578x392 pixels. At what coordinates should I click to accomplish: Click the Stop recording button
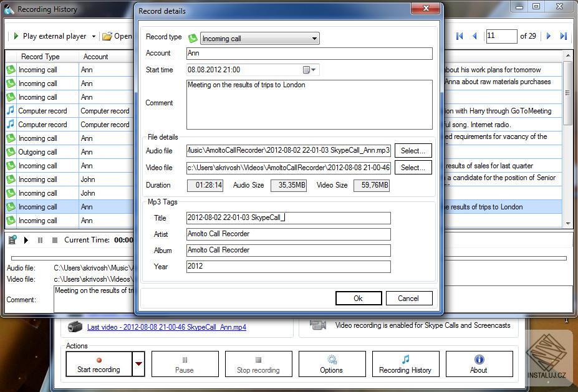(x=258, y=364)
